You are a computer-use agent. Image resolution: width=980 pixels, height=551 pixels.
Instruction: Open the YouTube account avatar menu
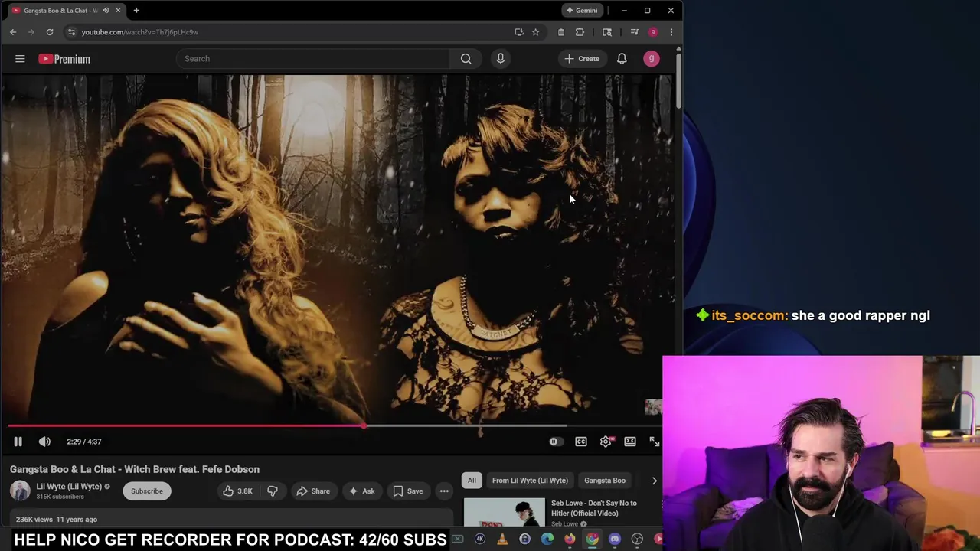tap(652, 59)
